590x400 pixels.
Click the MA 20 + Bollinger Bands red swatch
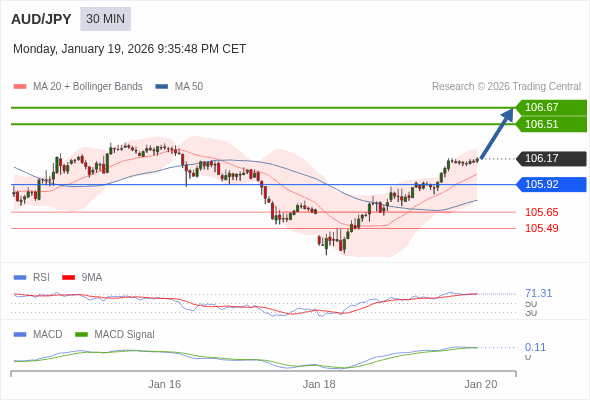(x=20, y=87)
